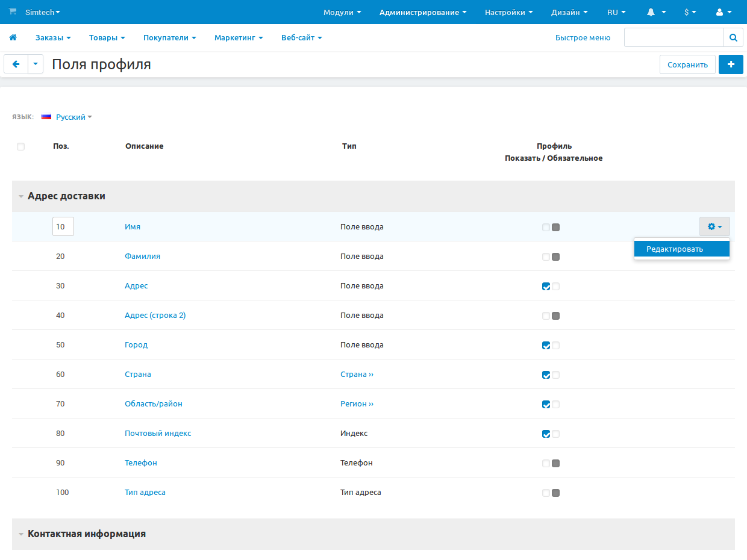This screenshot has height=560, width=747.
Task: Click the back arrow button
Action: [x=16, y=64]
